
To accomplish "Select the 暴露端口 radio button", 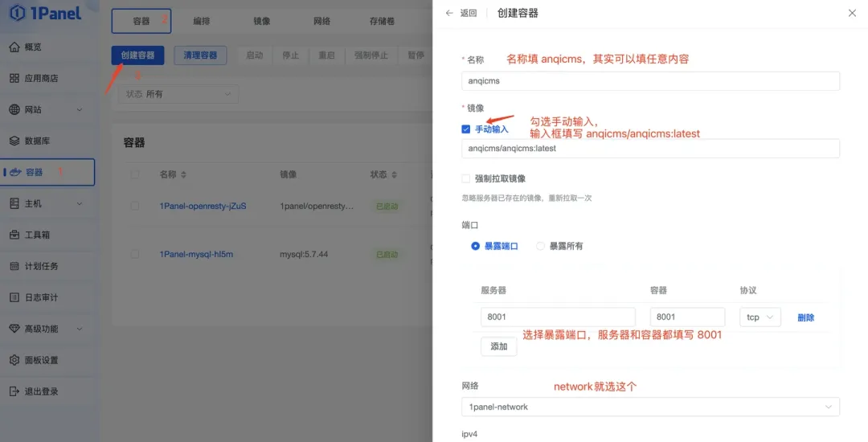I will [475, 246].
